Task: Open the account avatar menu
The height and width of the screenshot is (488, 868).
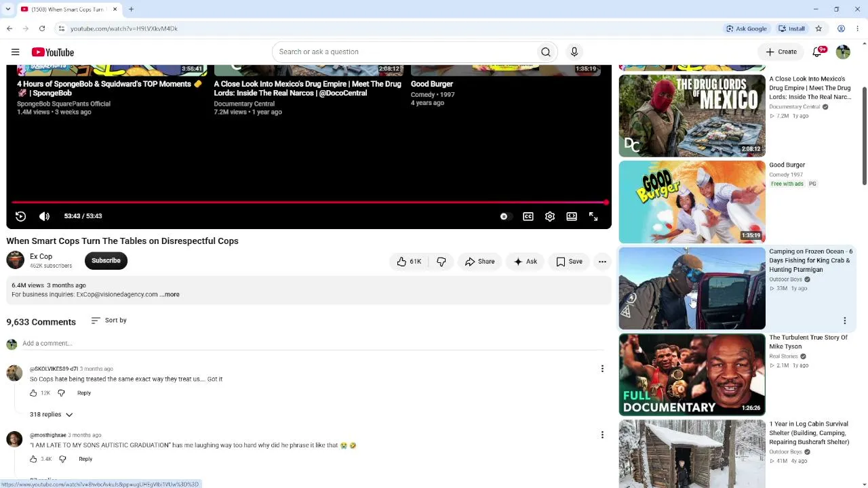Action: (843, 52)
